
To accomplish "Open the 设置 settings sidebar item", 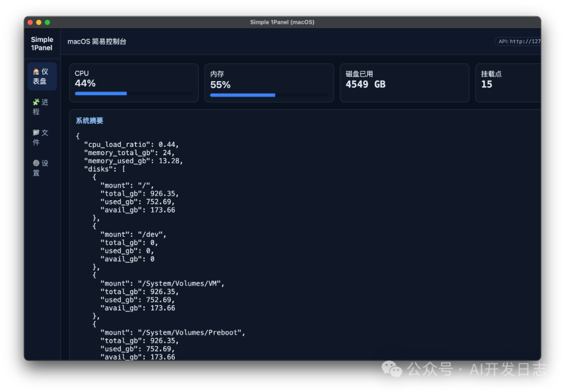I will click(x=42, y=168).
